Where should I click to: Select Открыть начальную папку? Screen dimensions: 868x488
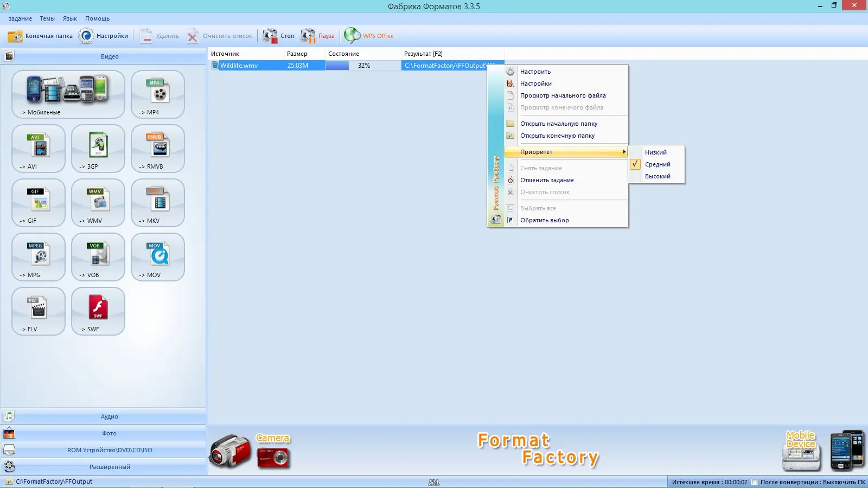coord(566,124)
